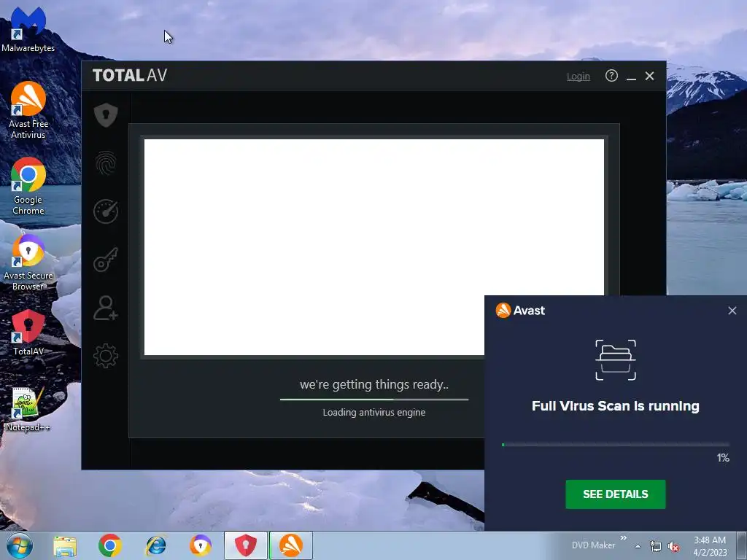Select the Avast Free Antivirus desktop shortcut

tap(28, 111)
